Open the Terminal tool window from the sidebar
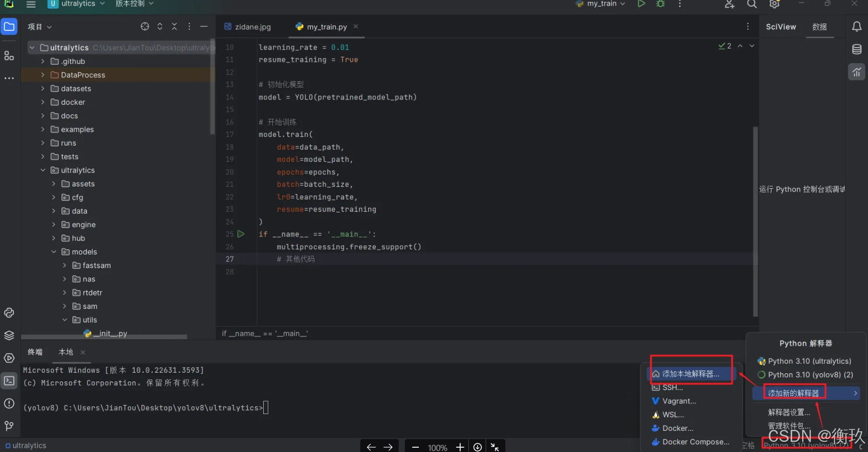Screen dimensions: 868x452 [9, 380]
